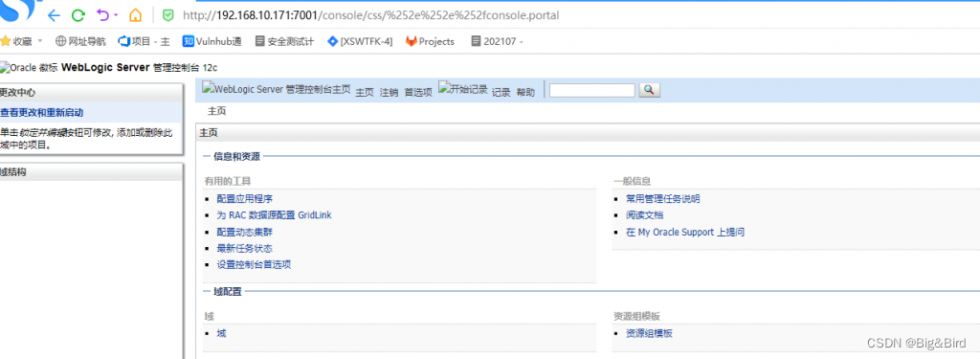Open 配置应用程序 link
The height and width of the screenshot is (359, 980).
[245, 199]
